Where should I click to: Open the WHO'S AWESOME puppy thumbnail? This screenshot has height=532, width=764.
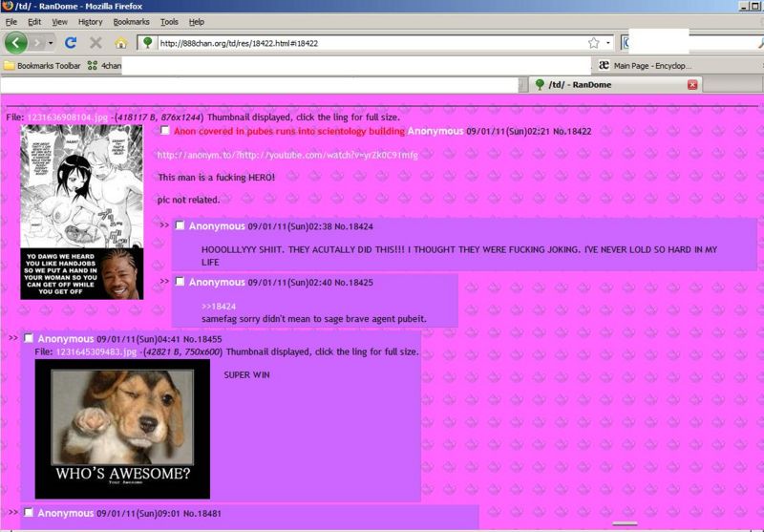(122, 429)
